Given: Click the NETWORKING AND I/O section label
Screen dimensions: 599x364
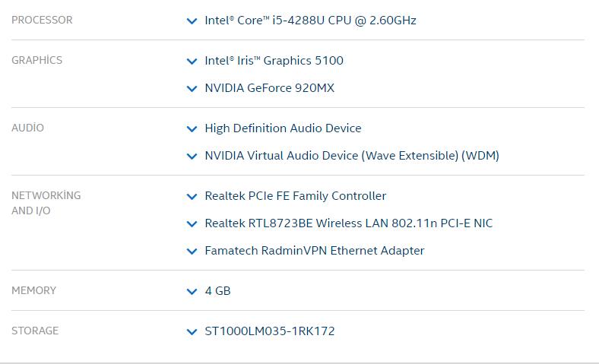Looking at the screenshot, I should click(46, 203).
